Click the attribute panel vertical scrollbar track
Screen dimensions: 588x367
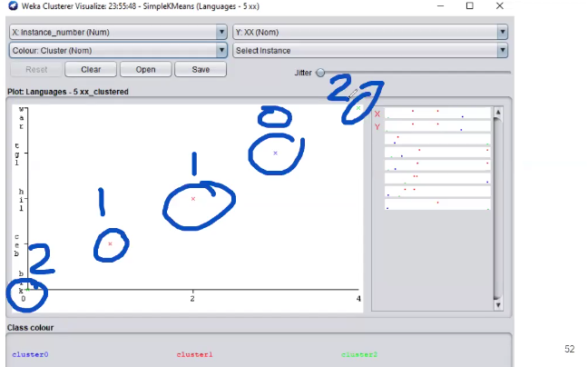pos(498,209)
